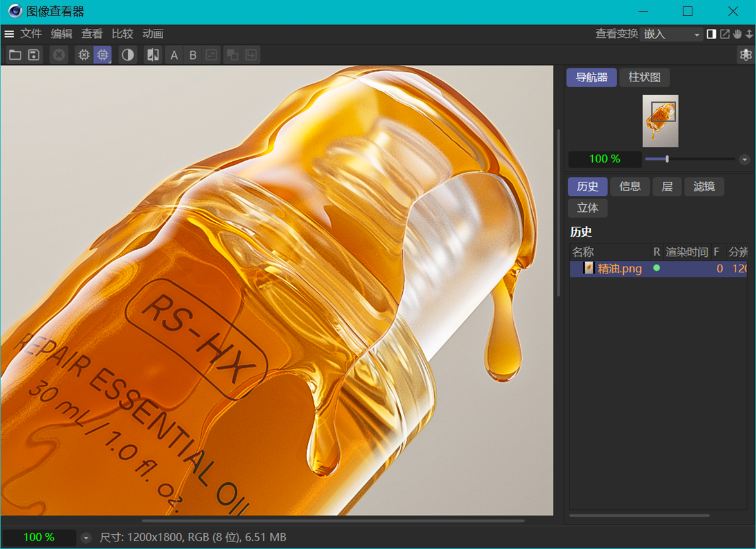This screenshot has height=549, width=756.
Task: Open the bottom zoom percentage dropdown arrow
Action: pyautogui.click(x=86, y=537)
